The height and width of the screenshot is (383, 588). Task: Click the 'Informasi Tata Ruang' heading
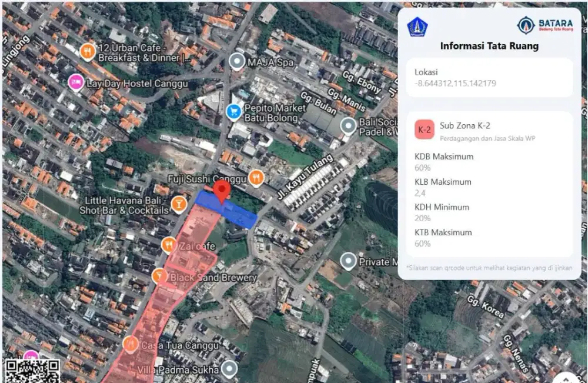point(489,46)
